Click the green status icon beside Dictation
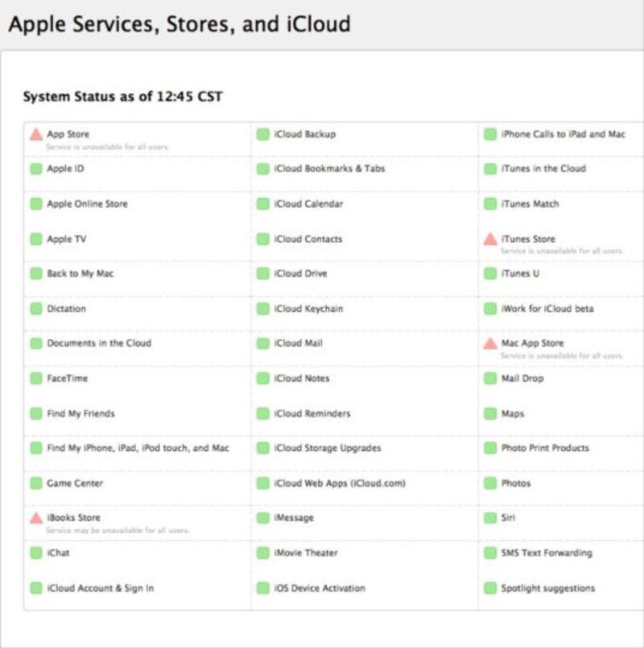 click(36, 309)
